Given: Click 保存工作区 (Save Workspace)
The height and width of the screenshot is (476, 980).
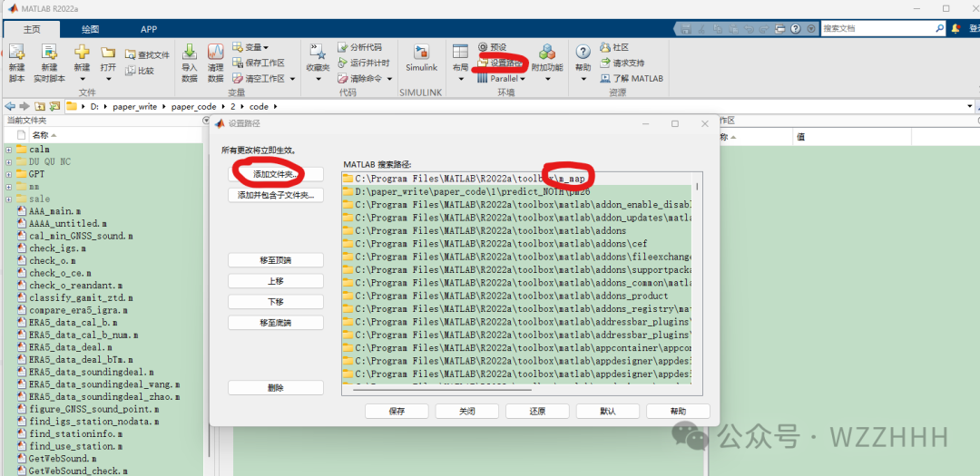Looking at the screenshot, I should 258,63.
